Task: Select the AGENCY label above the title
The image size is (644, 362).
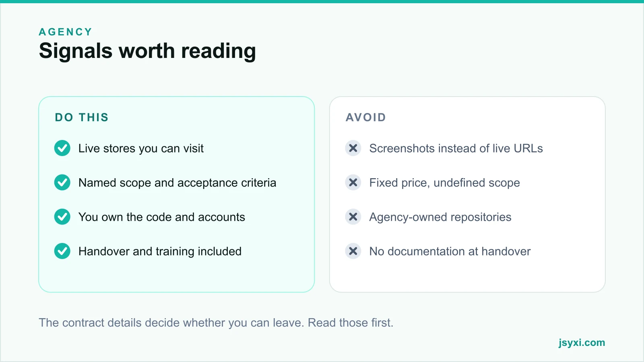Action: [66, 32]
